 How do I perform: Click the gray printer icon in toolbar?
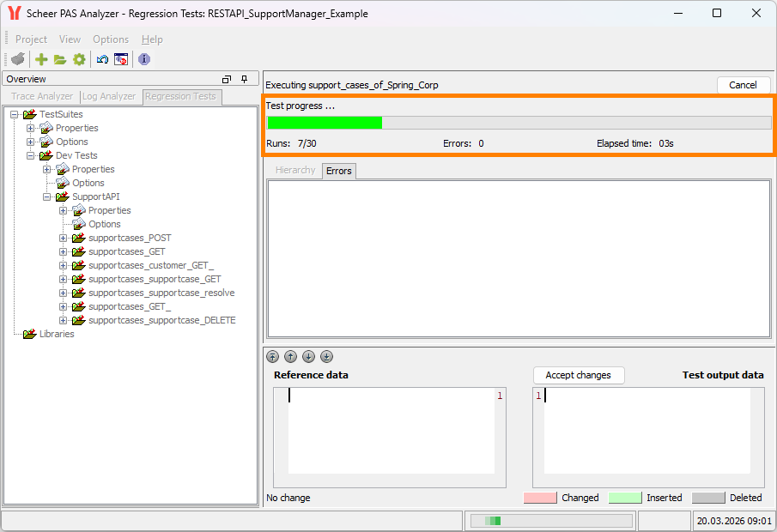(x=18, y=59)
